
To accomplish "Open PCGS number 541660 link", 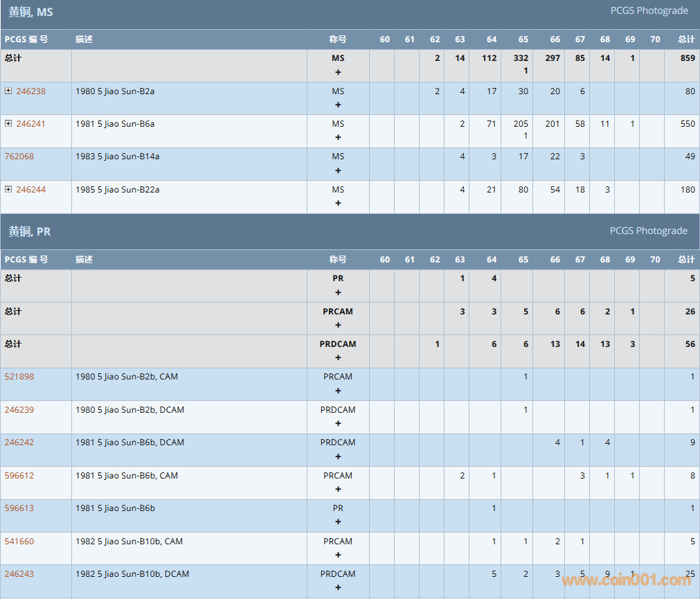I will [19, 542].
